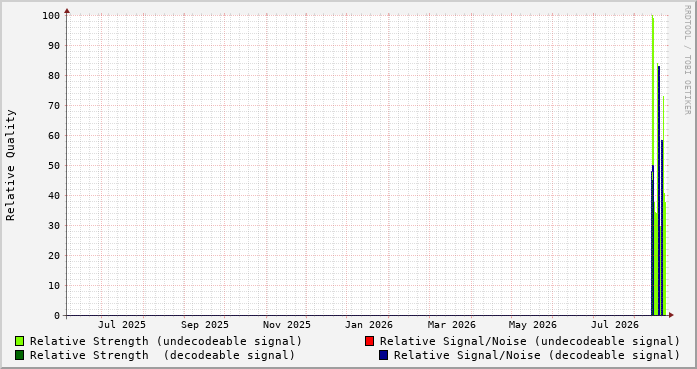Click the dark blue decodeable signal/noise swatch
This screenshot has width=697, height=369.
(x=384, y=355)
